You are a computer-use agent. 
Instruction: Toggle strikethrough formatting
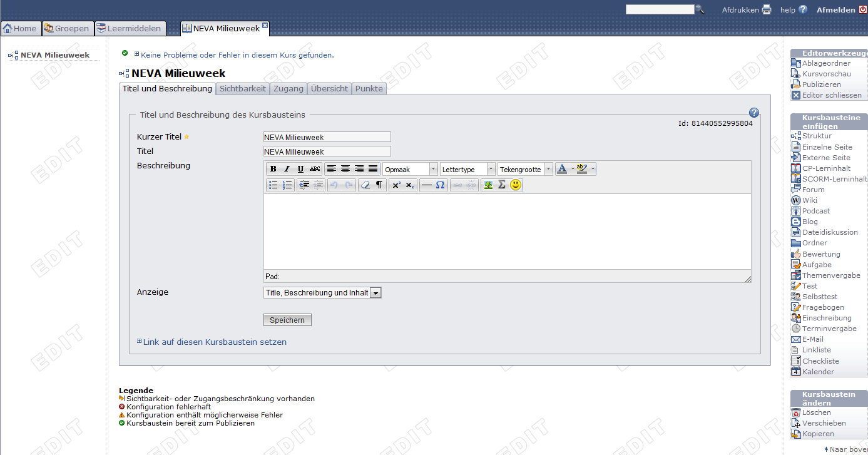pyautogui.click(x=315, y=169)
